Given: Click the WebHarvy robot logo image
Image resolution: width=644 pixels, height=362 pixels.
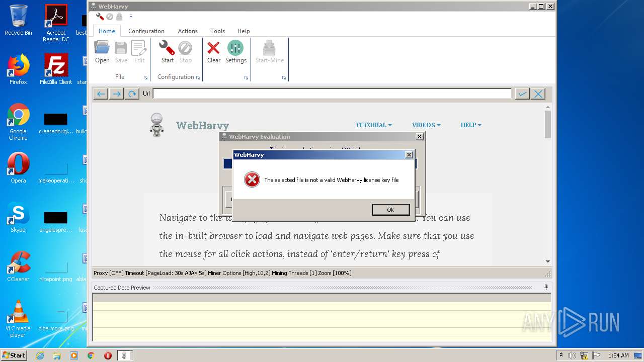Looking at the screenshot, I should (x=157, y=125).
